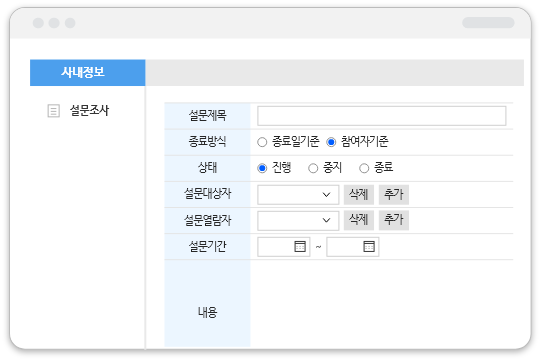Image resolution: width=541 pixels, height=361 pixels.
Task: Expand the 설문대상자 dropdown
Action: pyautogui.click(x=298, y=195)
